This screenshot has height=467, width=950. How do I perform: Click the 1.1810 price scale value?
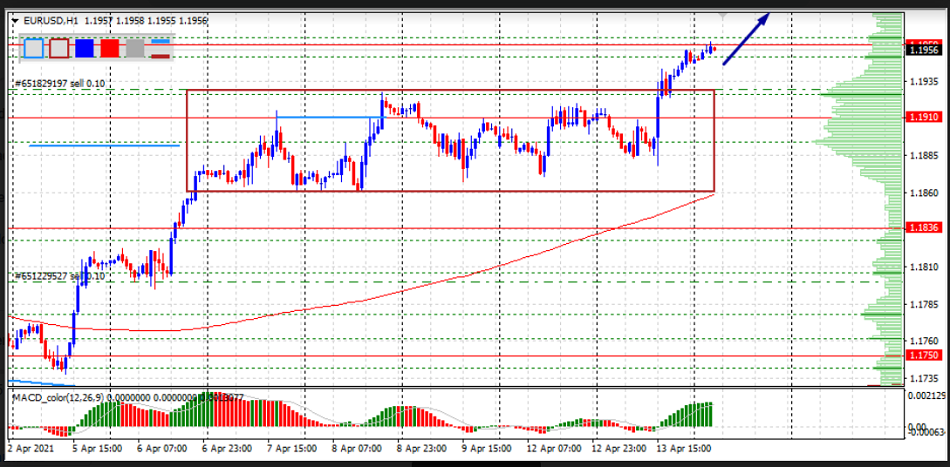(923, 267)
